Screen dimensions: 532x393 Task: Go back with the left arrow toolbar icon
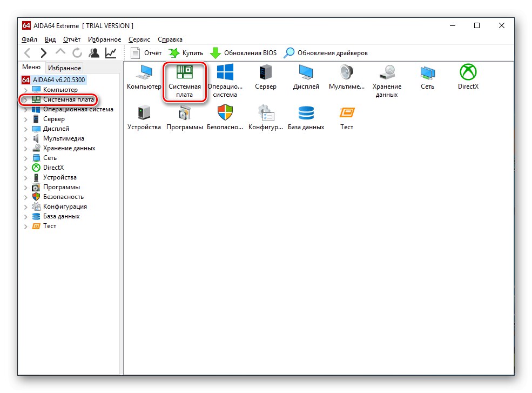point(28,53)
